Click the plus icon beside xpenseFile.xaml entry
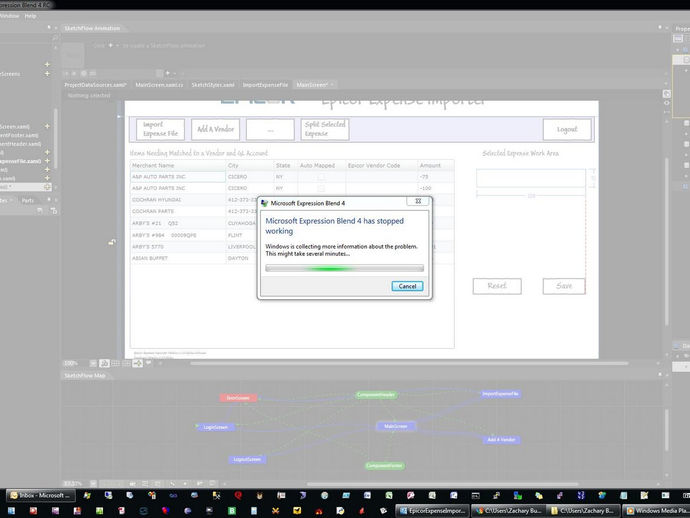690x518 pixels. click(47, 161)
